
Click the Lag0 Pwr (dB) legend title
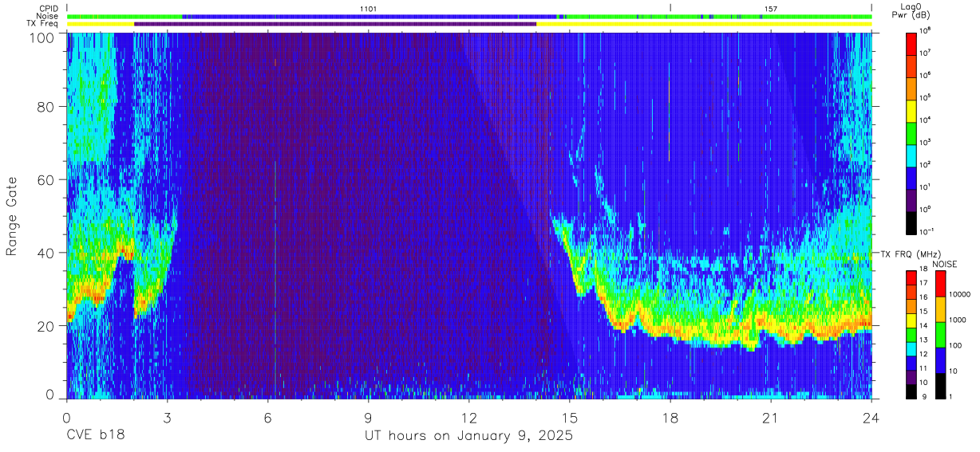(x=911, y=10)
